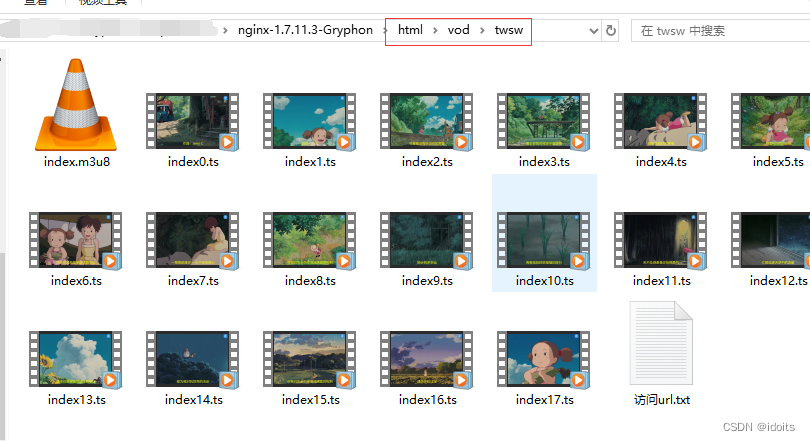The width and height of the screenshot is (810, 441).
Task: Select the index.m3u8 VLC cone icon
Action: [x=76, y=105]
